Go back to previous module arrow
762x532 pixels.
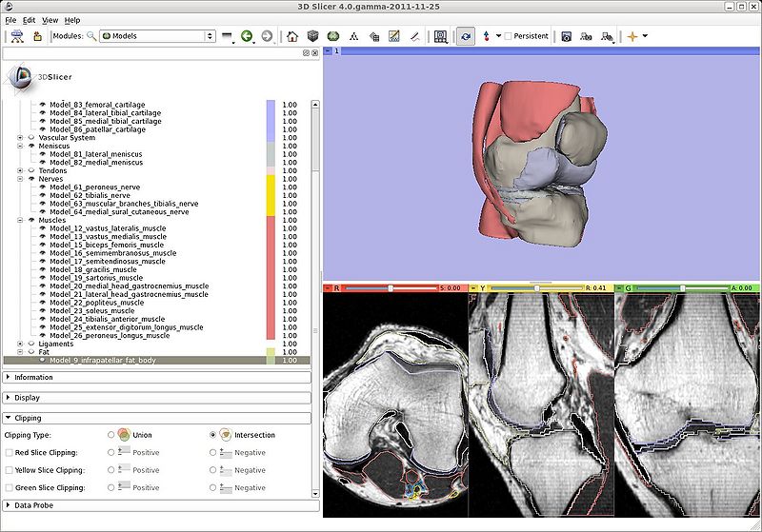tap(247, 36)
